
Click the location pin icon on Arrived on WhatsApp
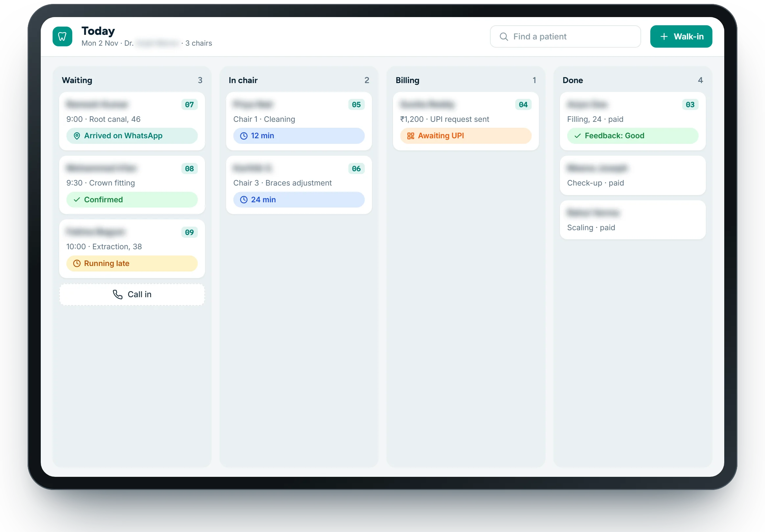click(x=77, y=136)
